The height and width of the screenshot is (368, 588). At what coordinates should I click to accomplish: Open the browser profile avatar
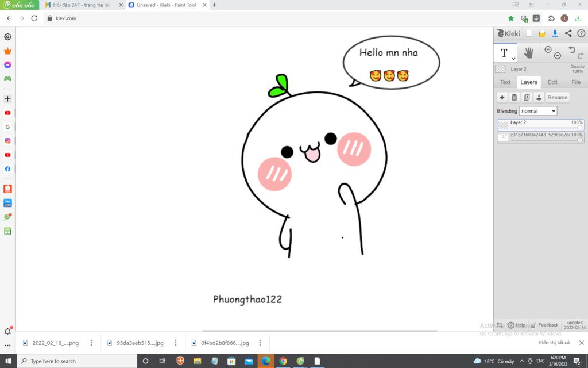click(x=564, y=18)
